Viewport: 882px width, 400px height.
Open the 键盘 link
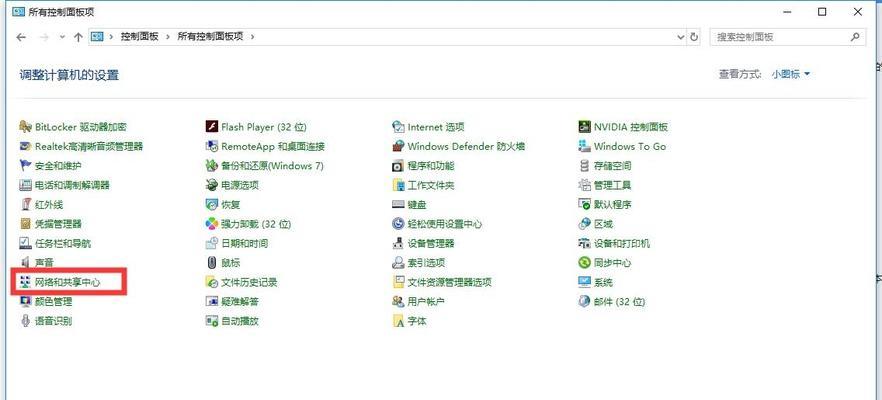coord(417,205)
